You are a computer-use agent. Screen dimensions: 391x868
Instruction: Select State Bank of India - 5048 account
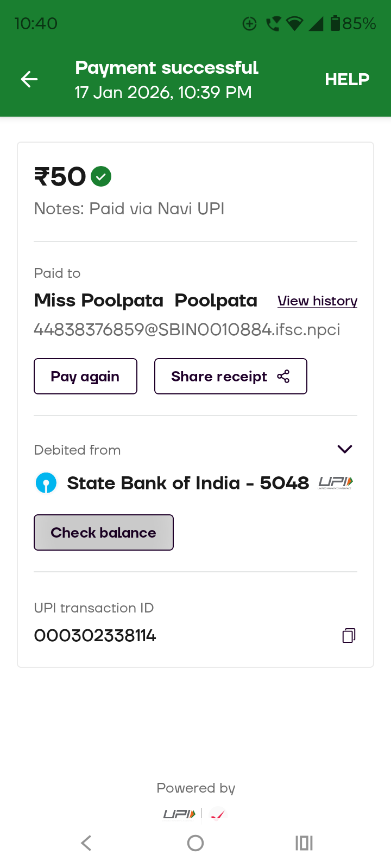(x=187, y=483)
